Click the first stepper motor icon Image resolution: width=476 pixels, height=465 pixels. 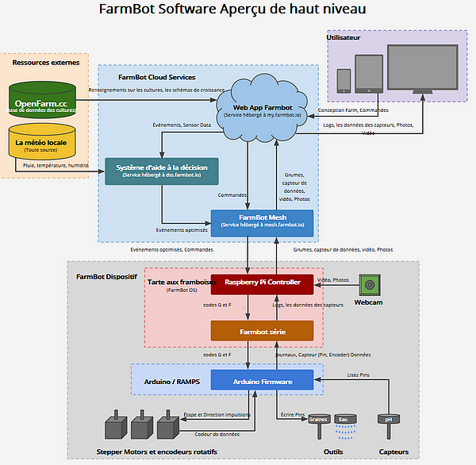pos(116,425)
